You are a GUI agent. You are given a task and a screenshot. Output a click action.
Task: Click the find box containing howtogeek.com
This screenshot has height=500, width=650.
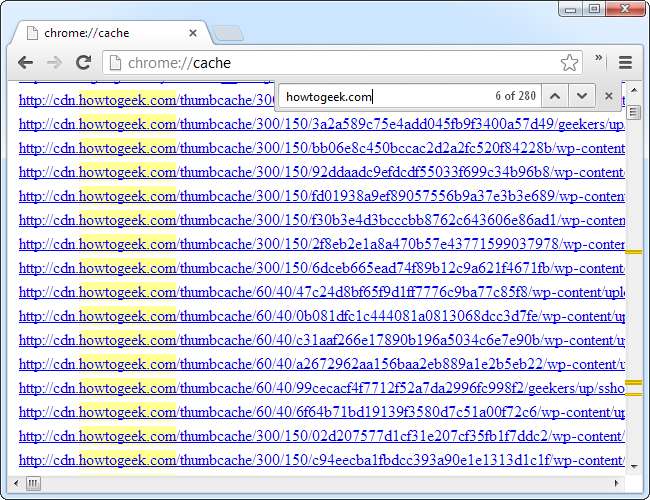tap(380, 97)
